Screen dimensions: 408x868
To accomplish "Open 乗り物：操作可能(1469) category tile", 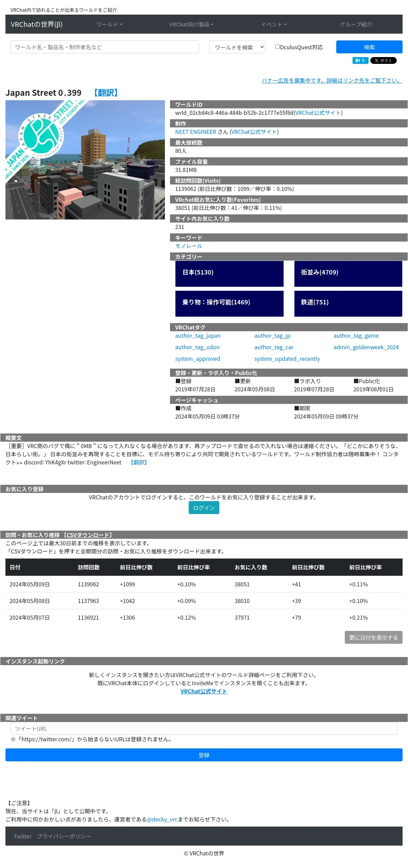I will [230, 304].
